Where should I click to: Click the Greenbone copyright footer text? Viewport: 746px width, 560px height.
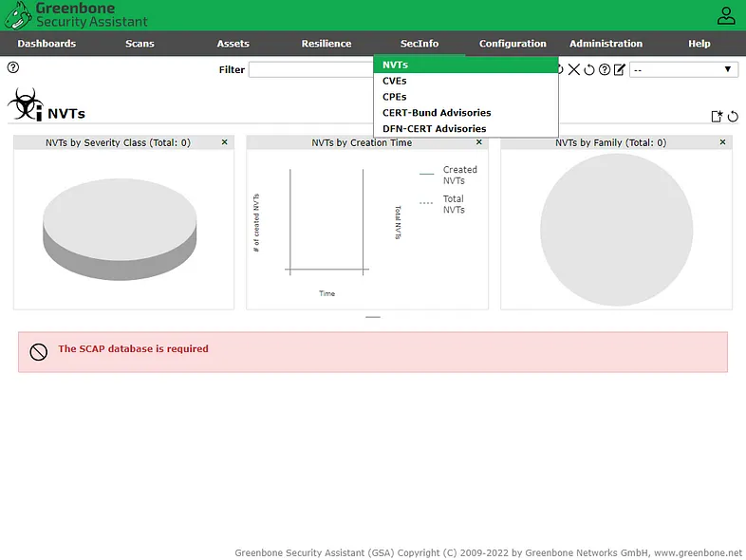tap(488, 552)
